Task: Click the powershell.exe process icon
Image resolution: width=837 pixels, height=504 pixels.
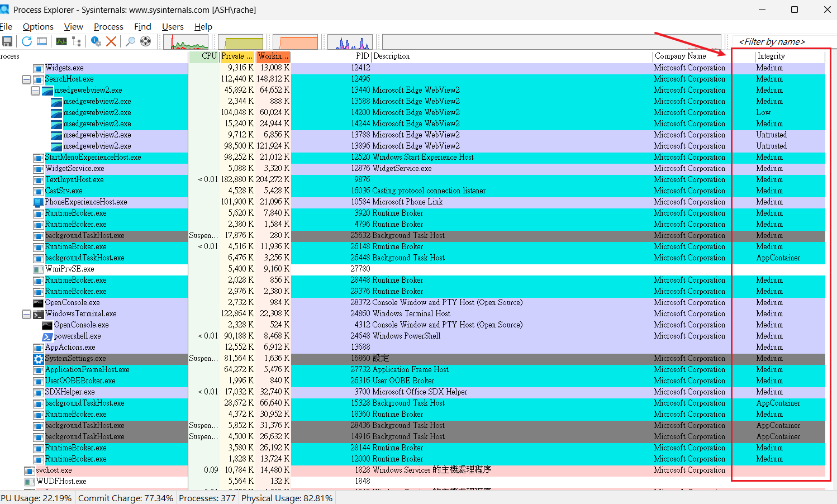Action: pos(47,336)
